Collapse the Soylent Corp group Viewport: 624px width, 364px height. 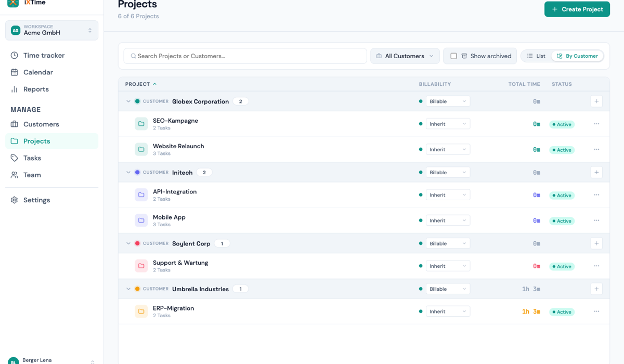[x=128, y=243]
